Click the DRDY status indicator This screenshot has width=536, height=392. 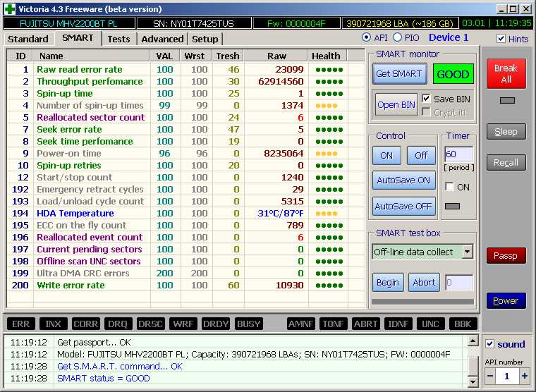point(216,324)
